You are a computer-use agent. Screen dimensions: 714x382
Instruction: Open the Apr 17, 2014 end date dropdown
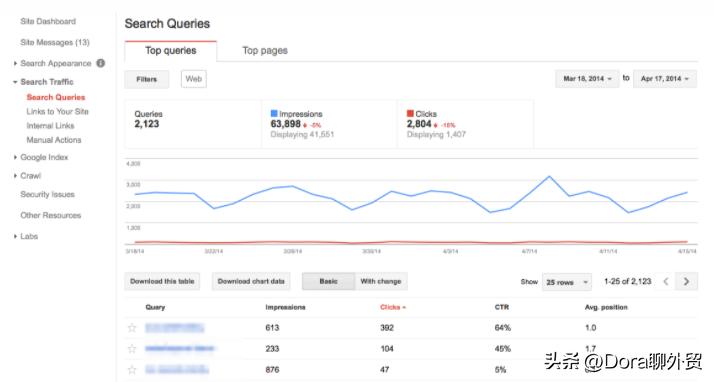click(665, 79)
